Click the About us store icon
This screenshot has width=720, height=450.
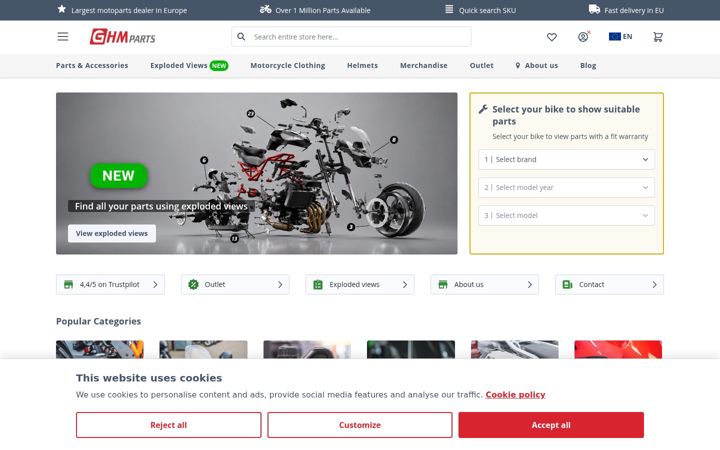click(x=443, y=285)
